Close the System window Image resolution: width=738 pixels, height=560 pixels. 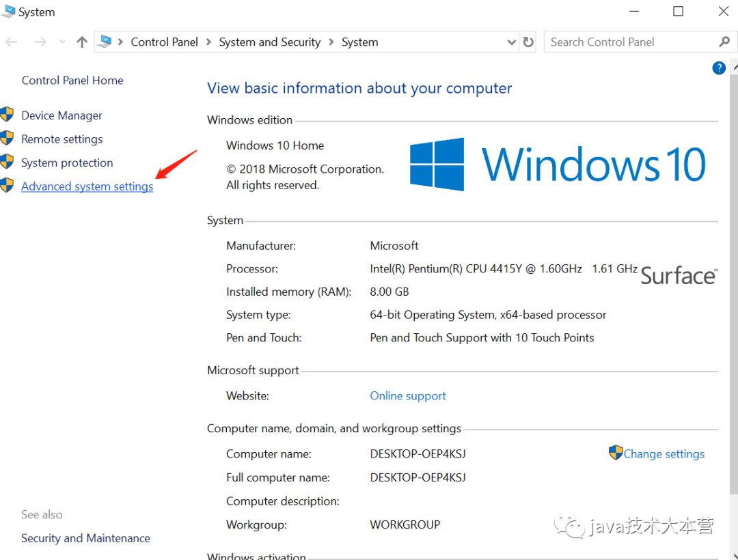[x=724, y=12]
